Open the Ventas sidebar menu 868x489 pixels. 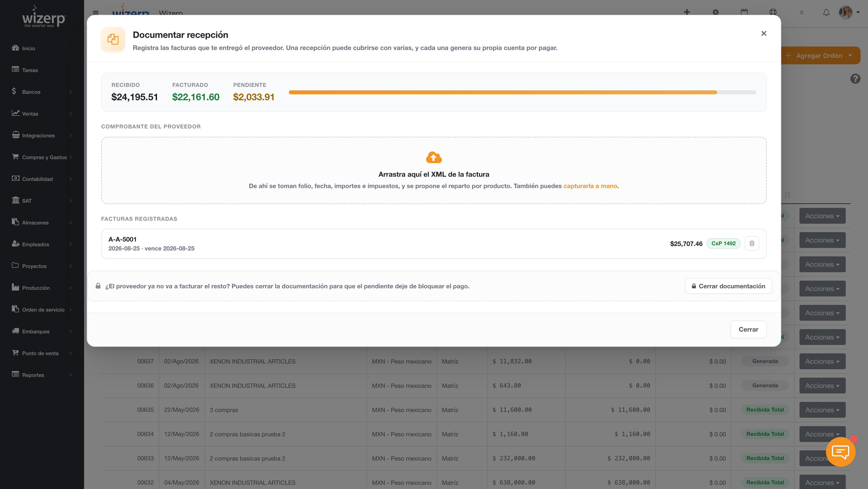pyautogui.click(x=42, y=114)
